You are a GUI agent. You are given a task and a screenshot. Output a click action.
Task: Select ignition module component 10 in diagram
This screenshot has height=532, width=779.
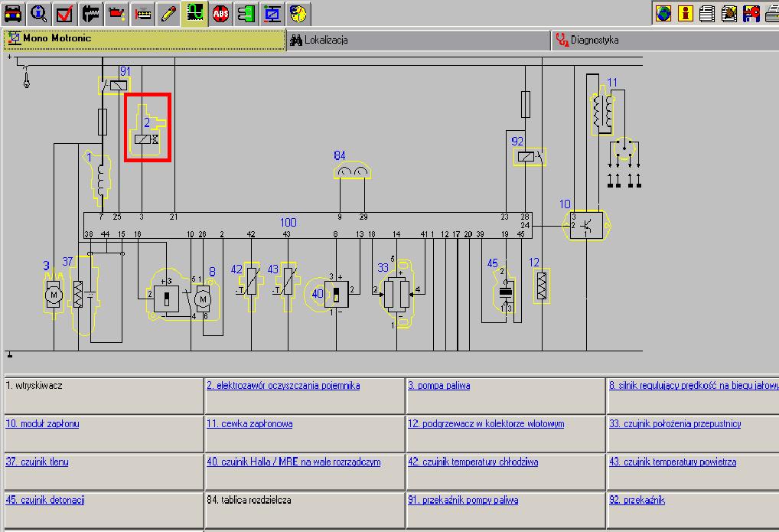(587, 226)
